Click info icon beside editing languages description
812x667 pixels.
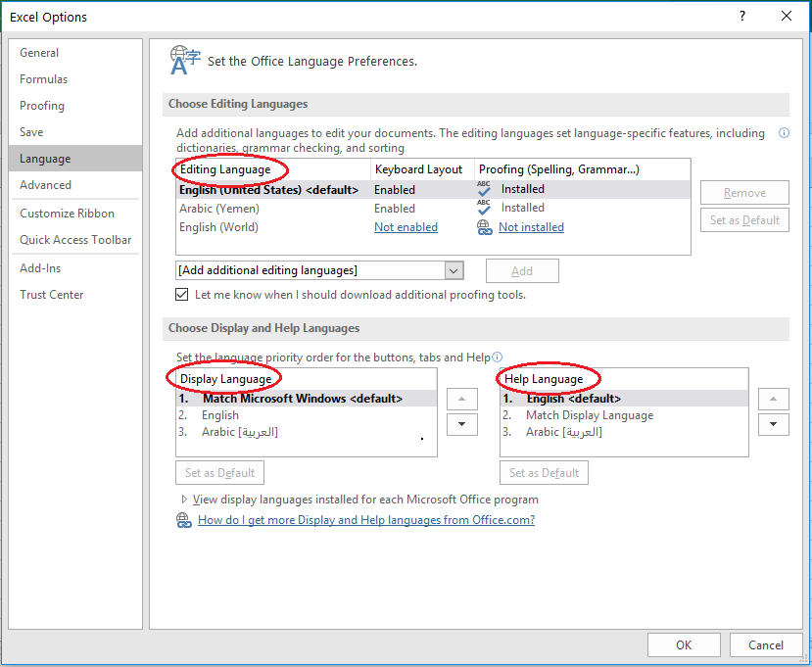click(784, 133)
